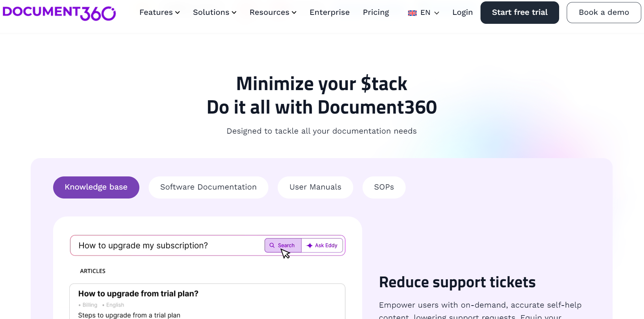The width and height of the screenshot is (644, 319).
Task: Click the 'ARTICLES' section label
Action: pyautogui.click(x=93, y=271)
